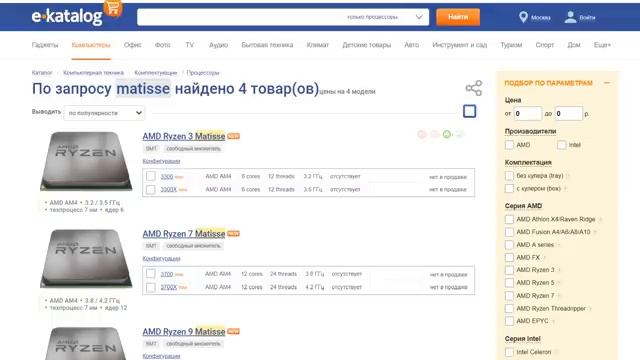Check the AMD Ryzen 5 series filter

click(509, 282)
